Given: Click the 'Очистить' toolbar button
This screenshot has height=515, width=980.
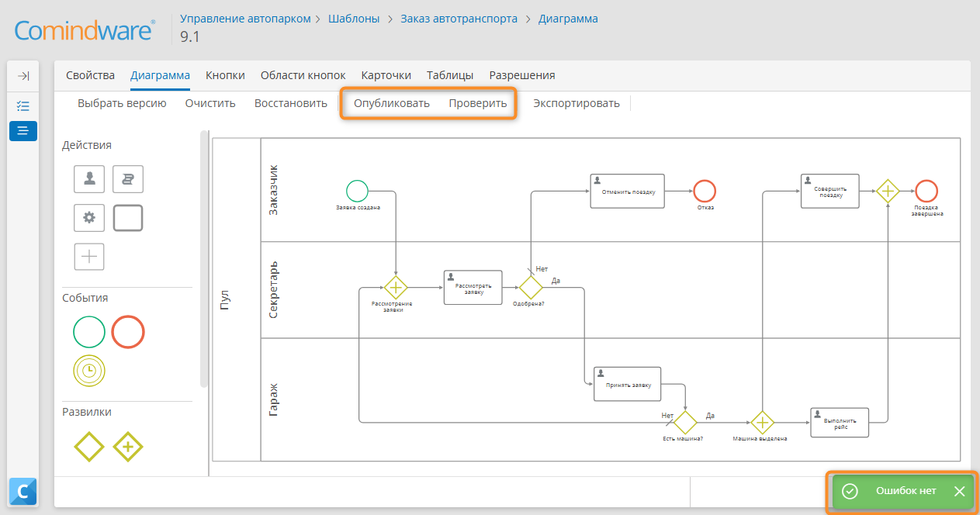Looking at the screenshot, I should (x=210, y=103).
